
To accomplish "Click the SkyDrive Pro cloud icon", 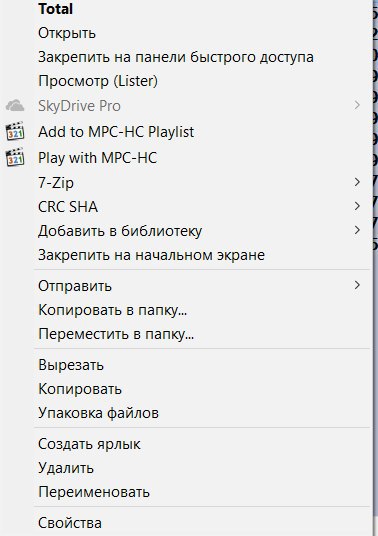I will point(15,105).
